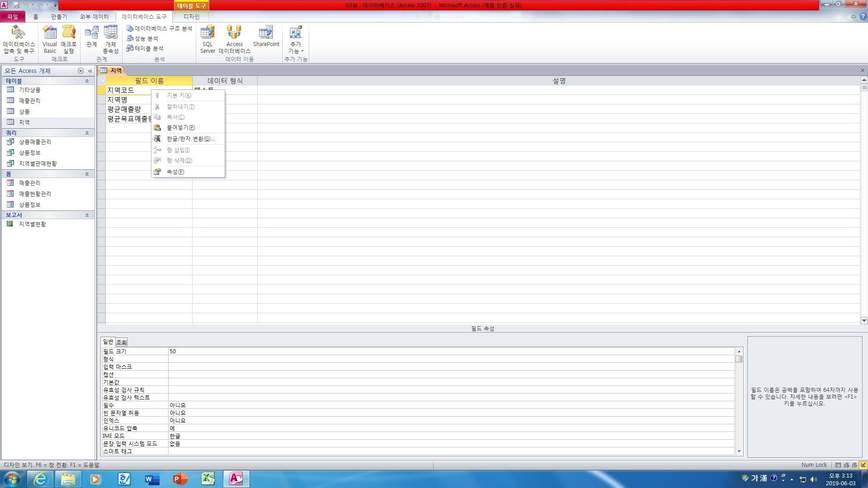Open the All Access Objects pane dropdown
Screen dimensions: 868x488
coord(80,71)
